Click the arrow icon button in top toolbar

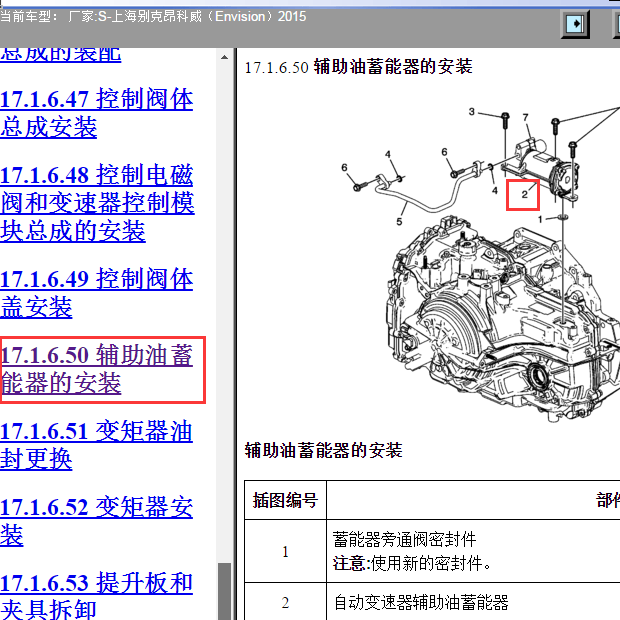coord(575,24)
